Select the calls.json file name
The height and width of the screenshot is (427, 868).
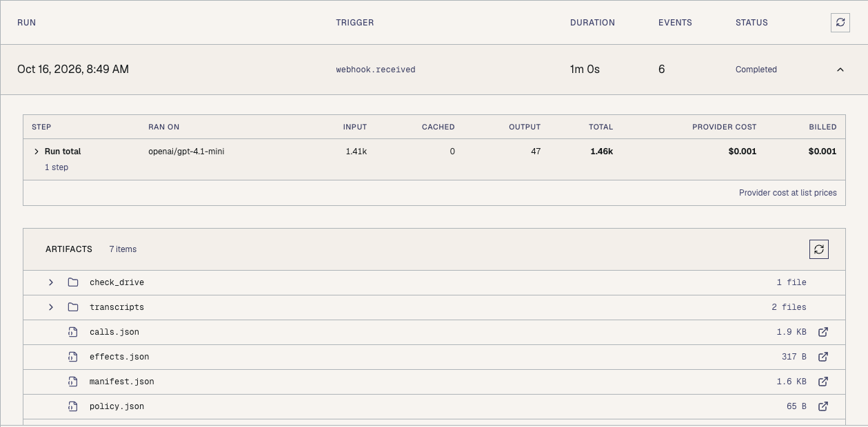tap(114, 332)
